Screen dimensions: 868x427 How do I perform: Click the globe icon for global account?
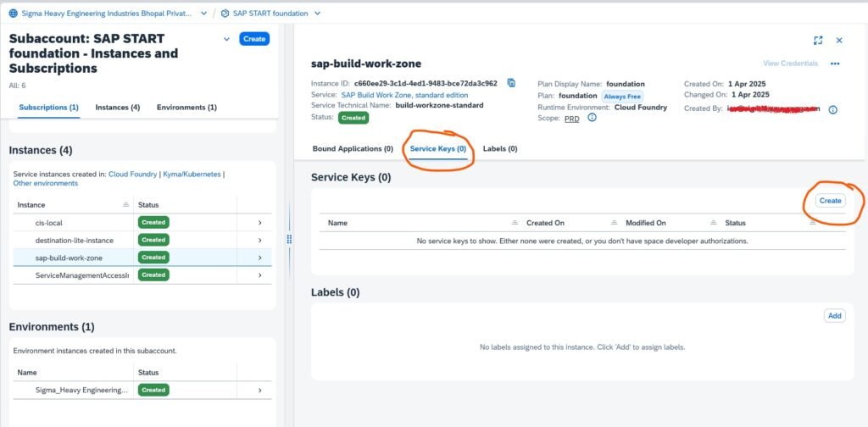point(13,14)
